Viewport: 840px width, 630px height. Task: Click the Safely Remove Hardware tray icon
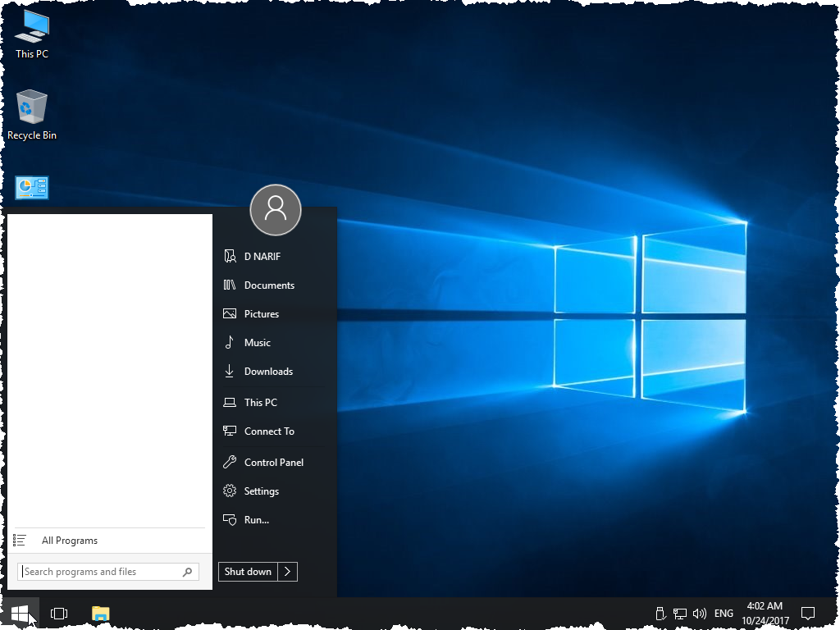(660, 613)
